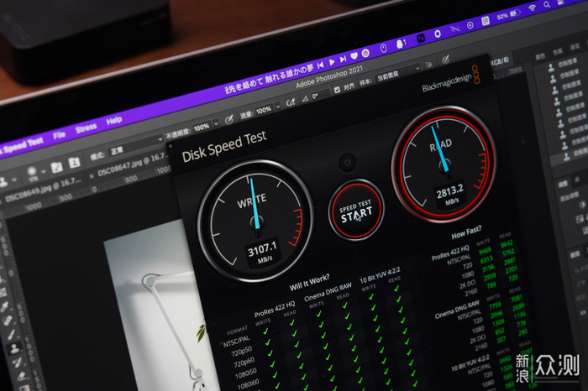Toggle pressure for opacity icon after 不透明度
The width and height of the screenshot is (588, 391).
228,120
